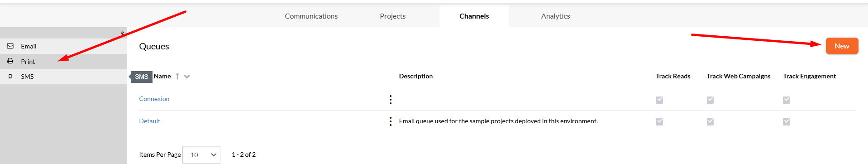This screenshot has width=868, height=164.
Task: Click the SMS phone icon in sidebar
Action: pos(10,76)
